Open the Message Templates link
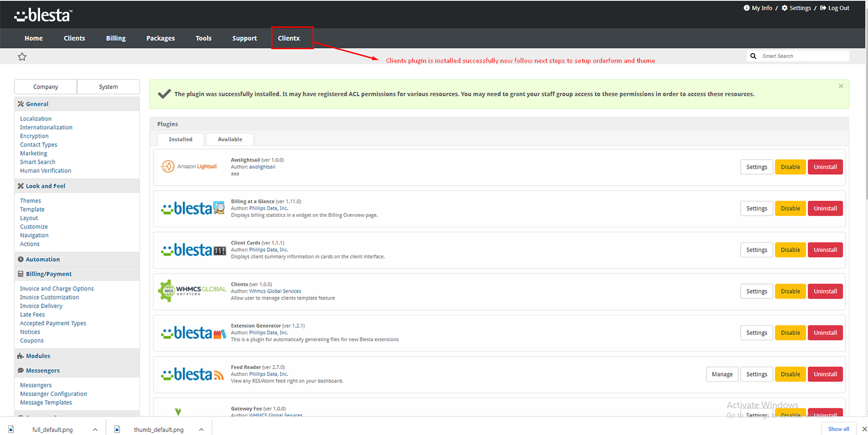 coord(46,403)
